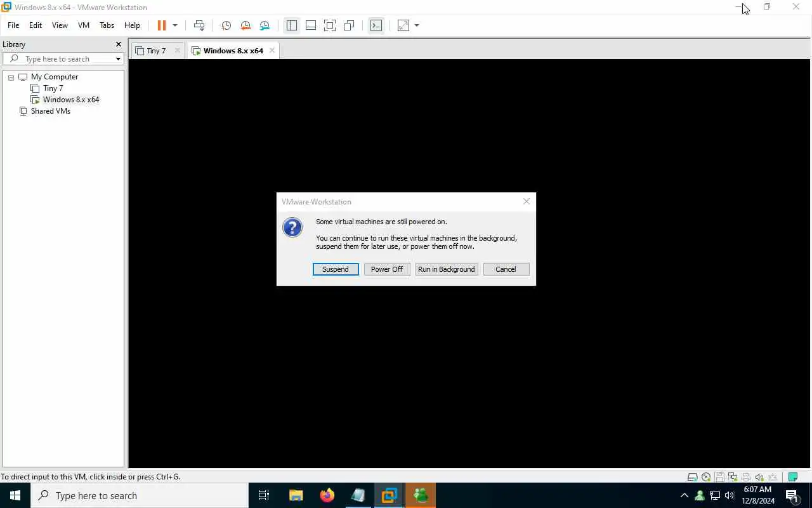The image size is (812, 508).
Task: Toggle the thumbnail bar toolbar icon
Action: pyautogui.click(x=311, y=25)
